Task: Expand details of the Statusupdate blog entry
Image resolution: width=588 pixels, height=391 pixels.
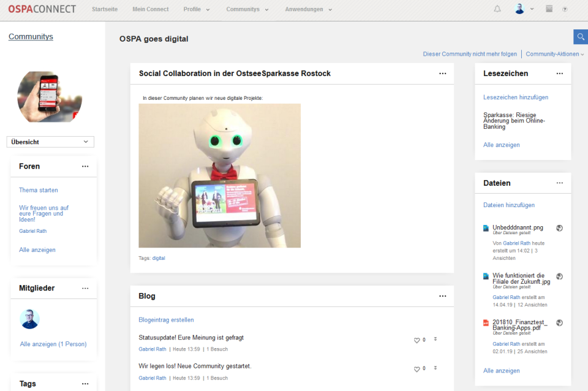Action: click(435, 339)
